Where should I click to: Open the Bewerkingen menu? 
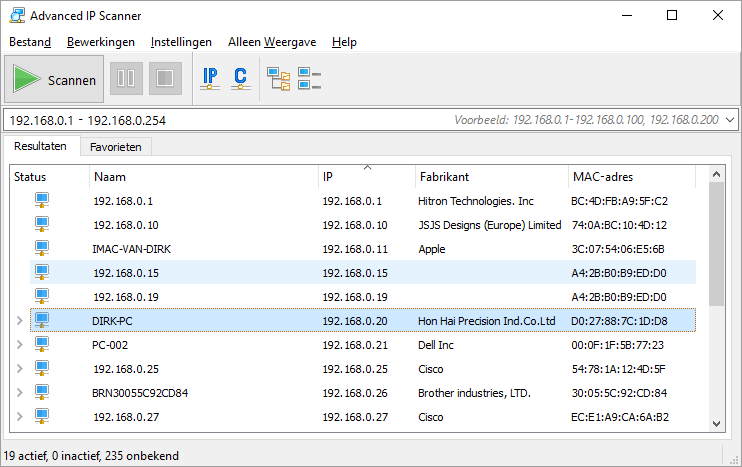click(x=101, y=42)
